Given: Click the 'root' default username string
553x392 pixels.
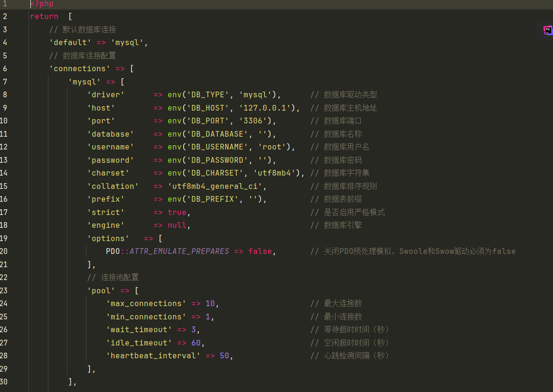Looking at the screenshot, I should tap(272, 147).
